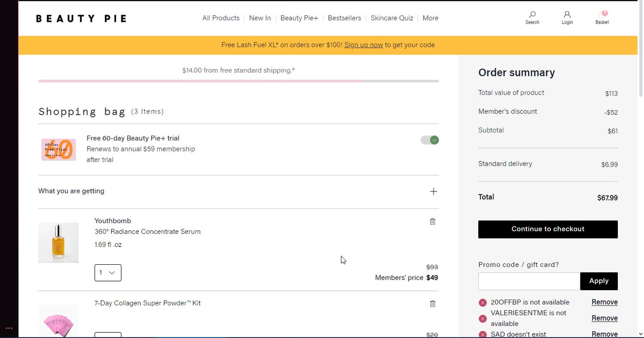The image size is (644, 338).
Task: Click the free shipping progress bar
Action: click(238, 81)
